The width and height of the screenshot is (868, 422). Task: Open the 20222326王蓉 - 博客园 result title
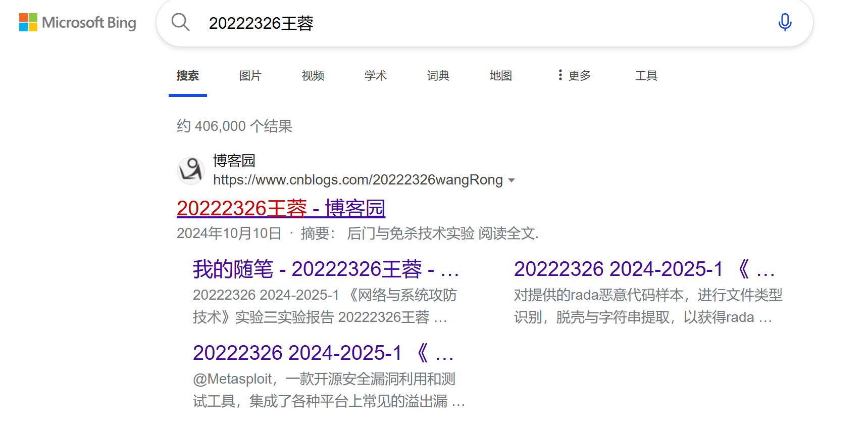281,208
